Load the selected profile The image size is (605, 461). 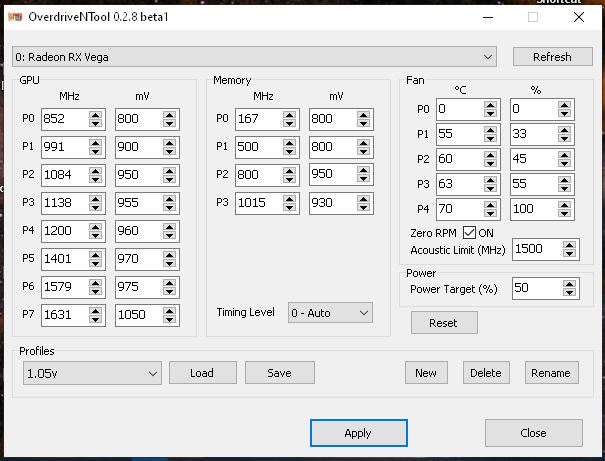click(x=202, y=373)
